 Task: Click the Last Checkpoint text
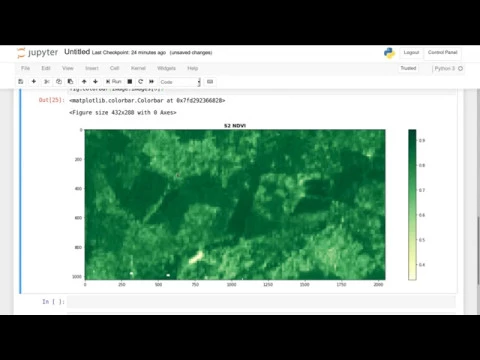tap(129, 53)
